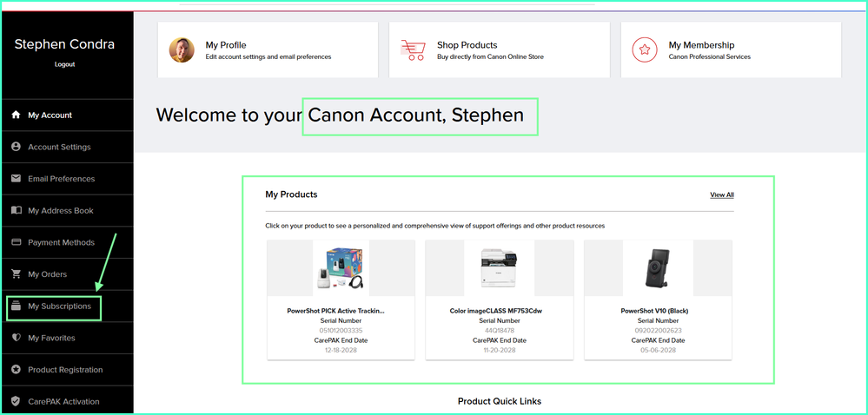Click CarePAK end date 11-20-2028
Viewport: 868px width, 415px height.
tap(500, 350)
